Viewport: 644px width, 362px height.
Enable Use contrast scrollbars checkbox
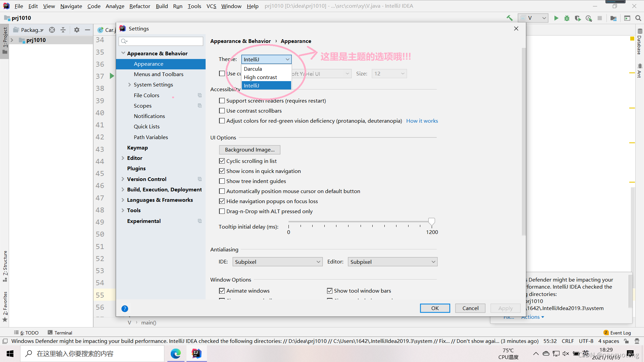222,111
